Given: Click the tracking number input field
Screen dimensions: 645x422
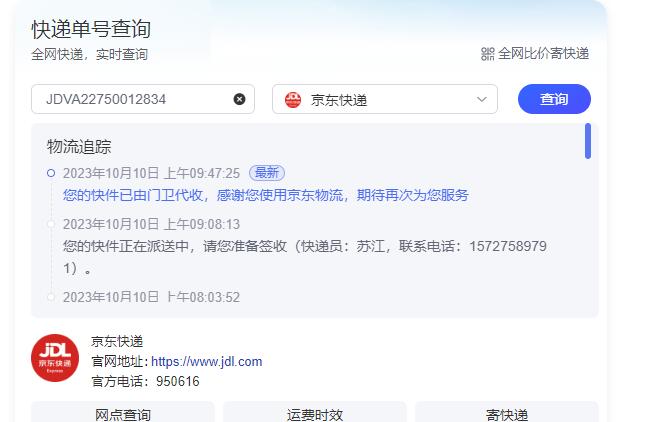Looking at the screenshot, I should [143, 99].
